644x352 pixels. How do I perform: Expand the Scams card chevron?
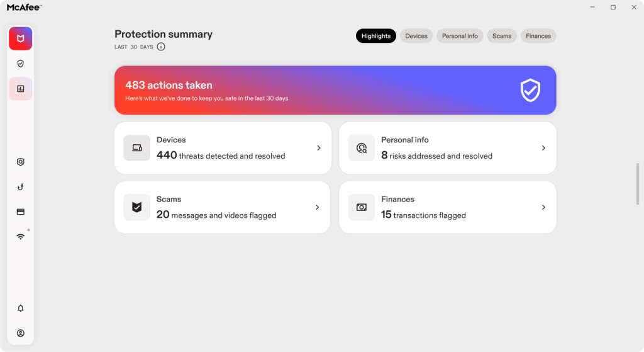pyautogui.click(x=317, y=207)
